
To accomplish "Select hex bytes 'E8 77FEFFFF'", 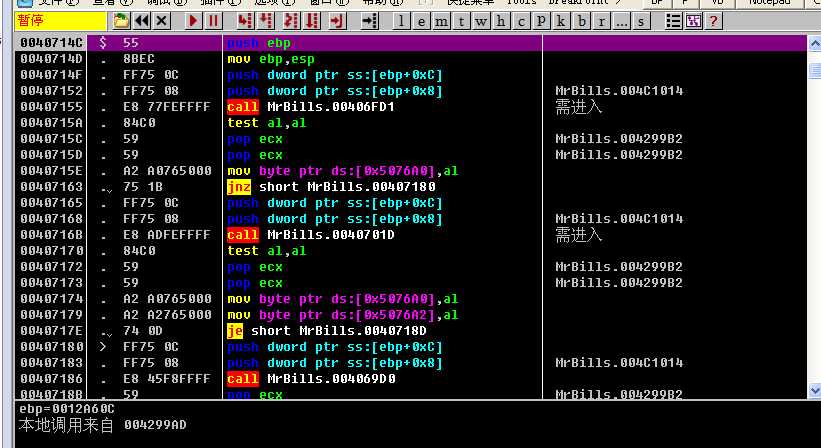I will (168, 107).
